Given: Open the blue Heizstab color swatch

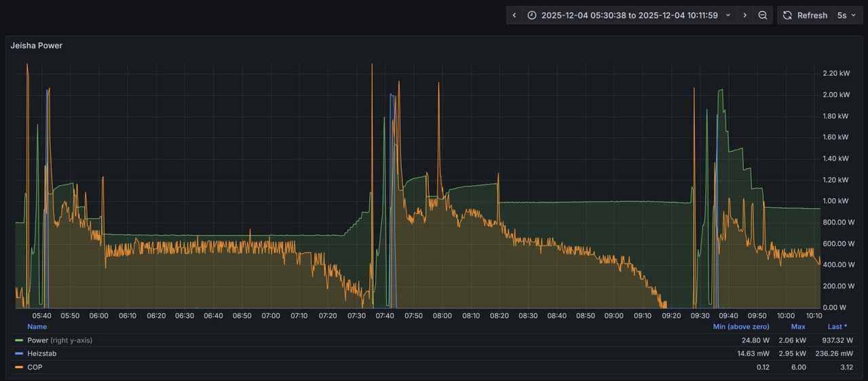Looking at the screenshot, I should 19,354.
